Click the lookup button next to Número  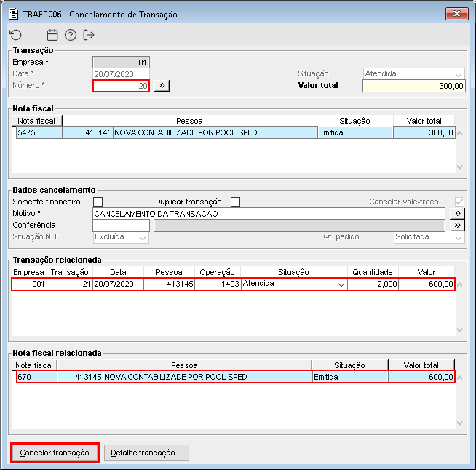click(x=162, y=86)
